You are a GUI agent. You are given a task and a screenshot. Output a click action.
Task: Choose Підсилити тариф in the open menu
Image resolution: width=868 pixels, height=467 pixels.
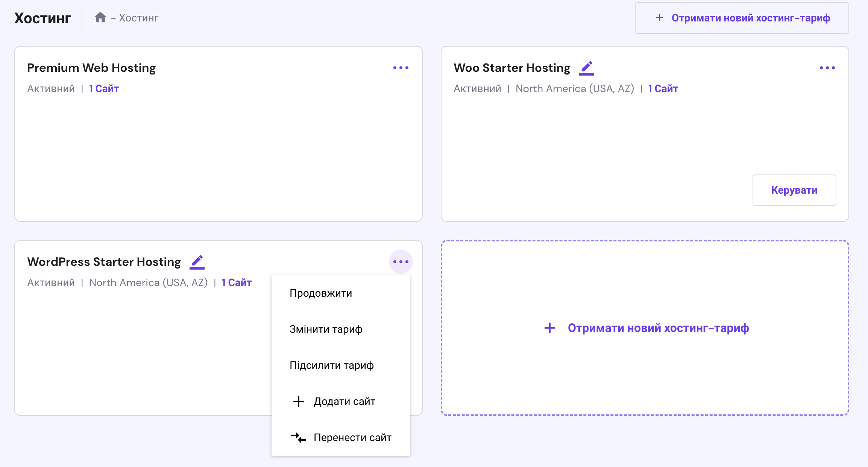tap(332, 365)
